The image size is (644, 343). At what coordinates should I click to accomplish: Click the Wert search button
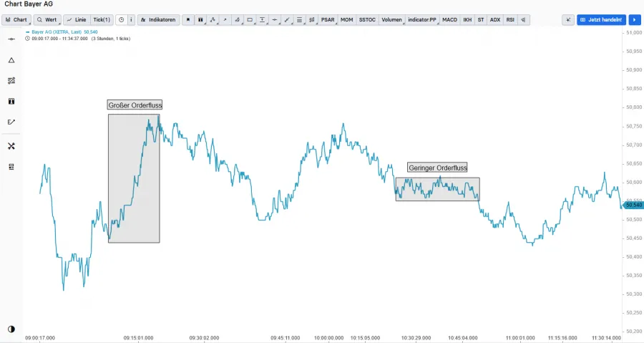(x=47, y=20)
